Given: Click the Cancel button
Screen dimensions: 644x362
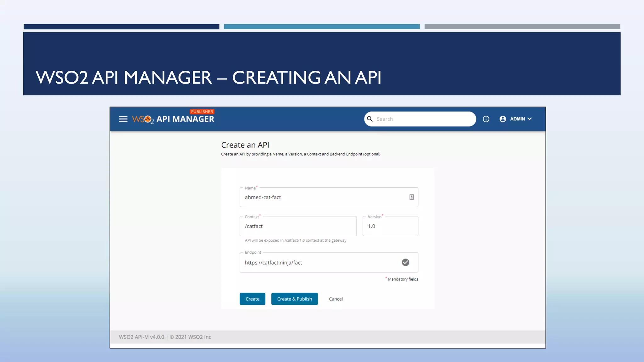Looking at the screenshot, I should tap(336, 299).
